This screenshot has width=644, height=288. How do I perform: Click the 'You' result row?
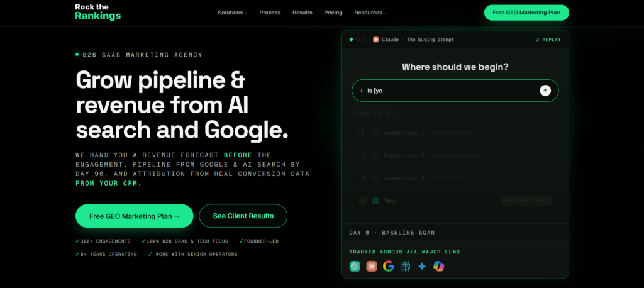click(455, 201)
